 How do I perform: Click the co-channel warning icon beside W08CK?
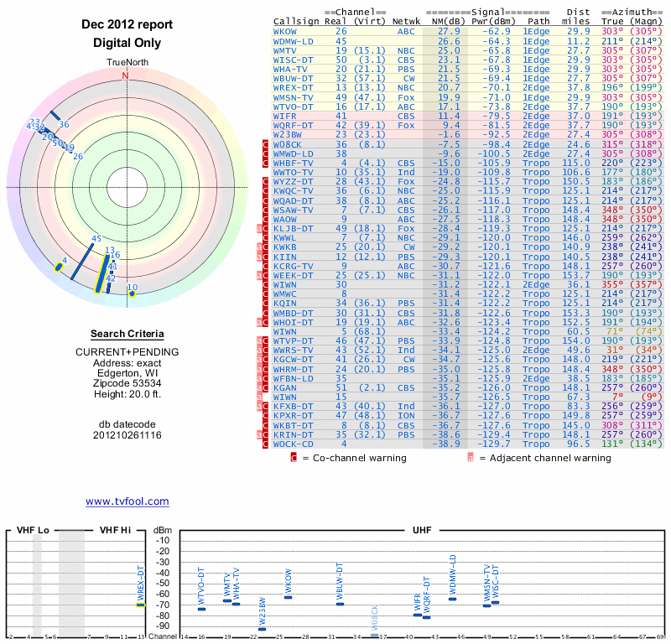[x=265, y=145]
